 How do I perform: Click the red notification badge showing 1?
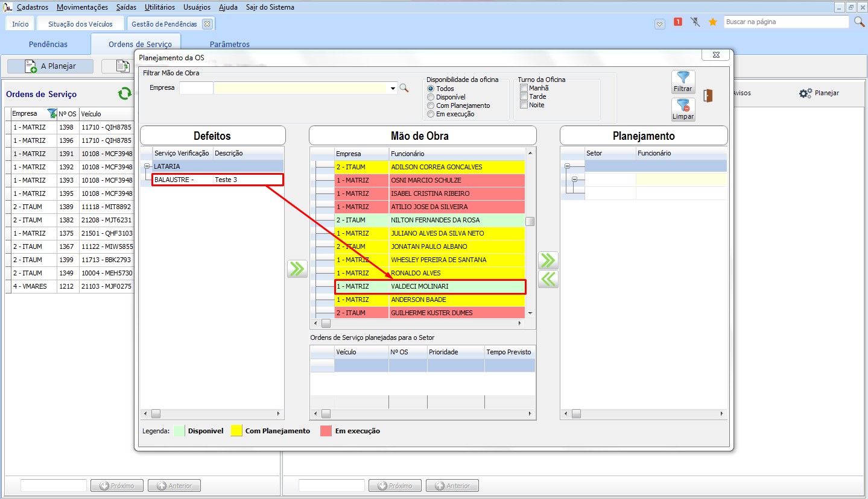tap(677, 22)
